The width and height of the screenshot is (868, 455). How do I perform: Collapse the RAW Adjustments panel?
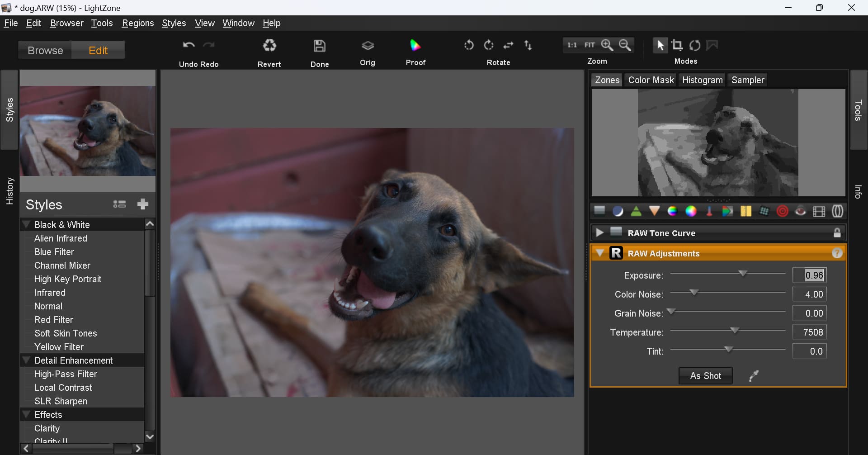tap(600, 253)
